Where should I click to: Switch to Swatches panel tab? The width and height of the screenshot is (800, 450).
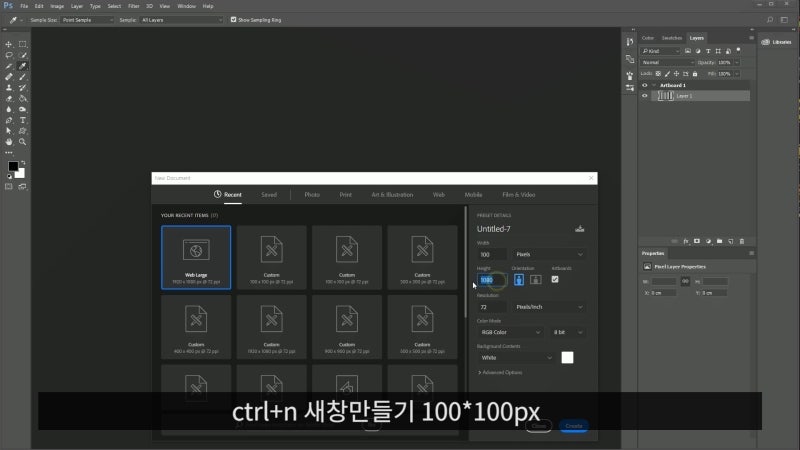point(671,38)
